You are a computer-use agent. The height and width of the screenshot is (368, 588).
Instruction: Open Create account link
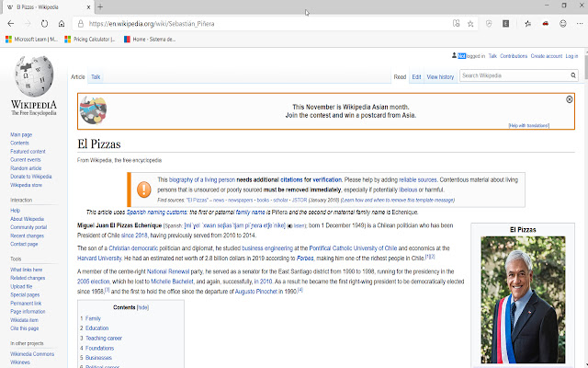(547, 56)
